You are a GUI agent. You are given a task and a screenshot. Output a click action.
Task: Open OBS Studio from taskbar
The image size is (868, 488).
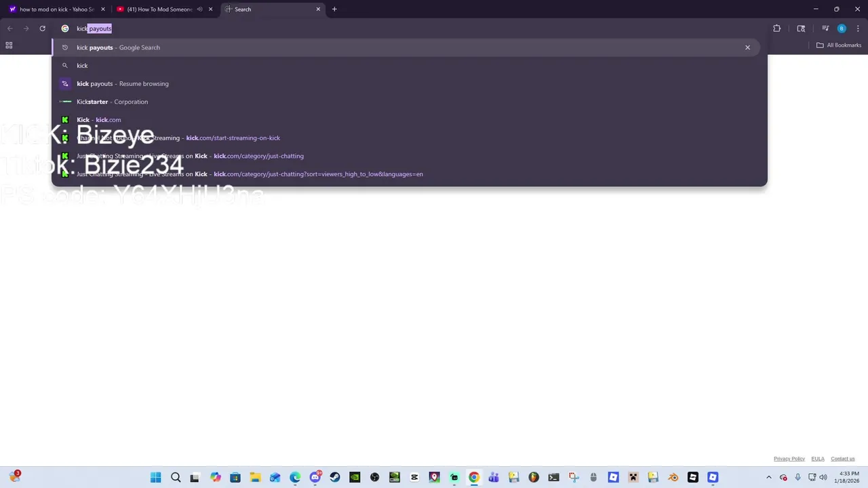click(374, 478)
